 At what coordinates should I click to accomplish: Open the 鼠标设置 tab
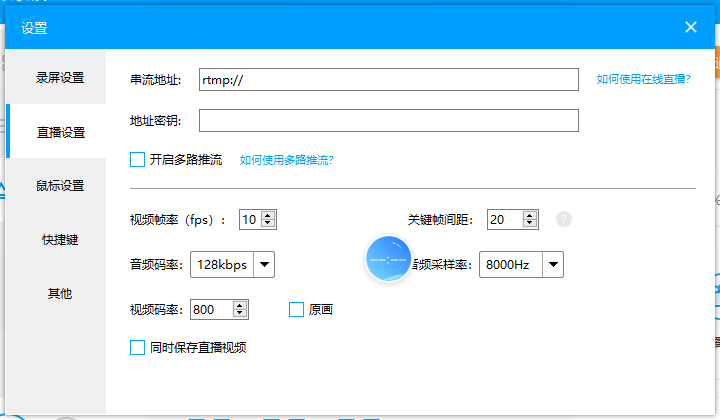click(60, 186)
